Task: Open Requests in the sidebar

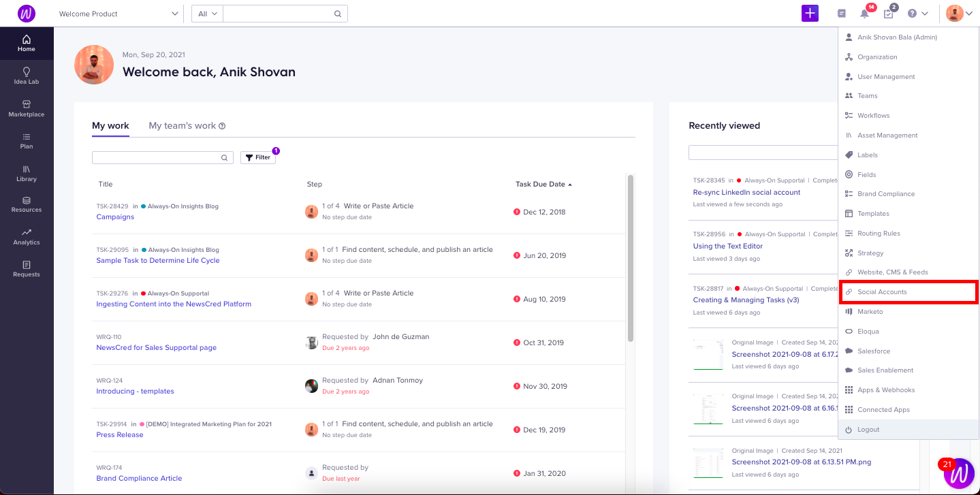Action: [x=27, y=269]
